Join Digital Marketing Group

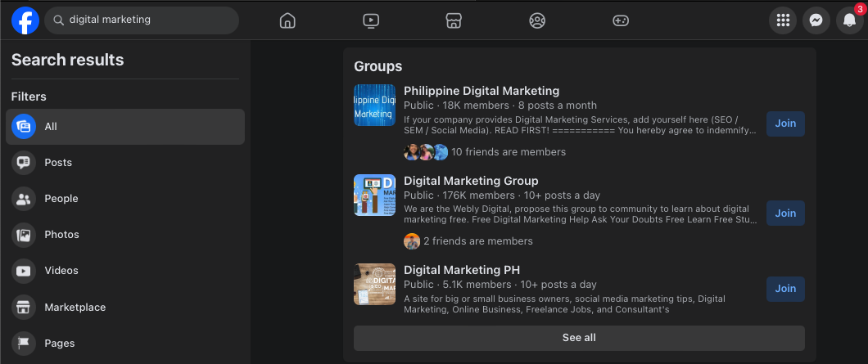pyautogui.click(x=785, y=213)
